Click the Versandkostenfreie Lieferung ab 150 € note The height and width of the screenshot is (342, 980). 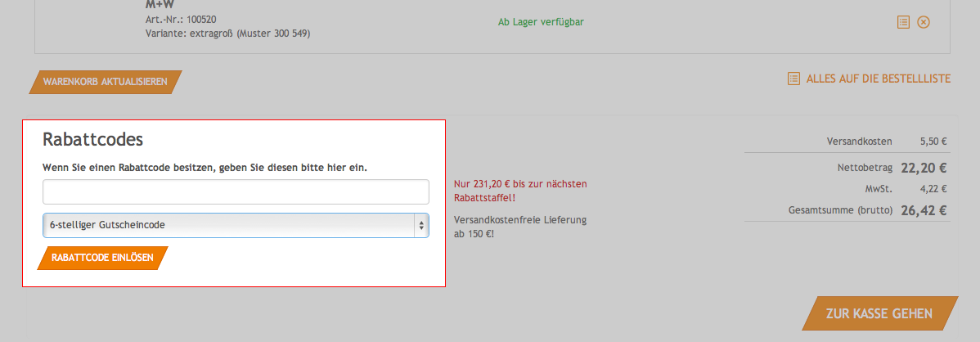tap(519, 227)
